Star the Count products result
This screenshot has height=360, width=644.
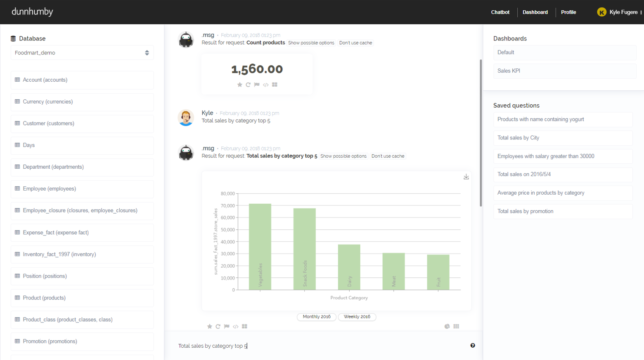(x=240, y=85)
